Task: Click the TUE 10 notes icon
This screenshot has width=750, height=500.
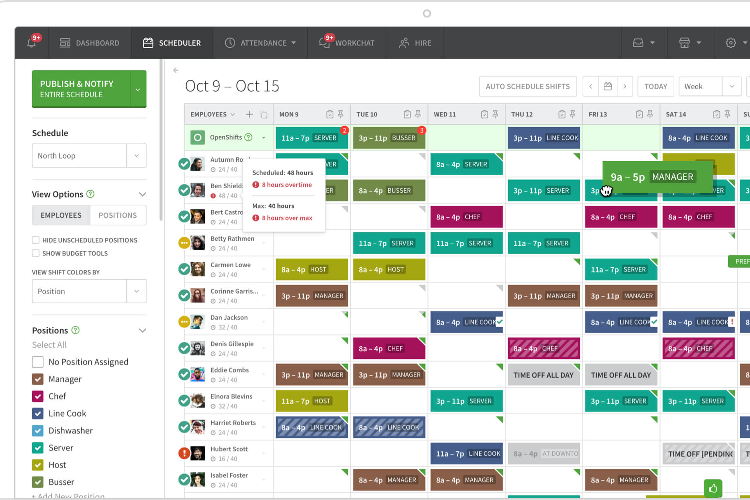Action: click(407, 114)
